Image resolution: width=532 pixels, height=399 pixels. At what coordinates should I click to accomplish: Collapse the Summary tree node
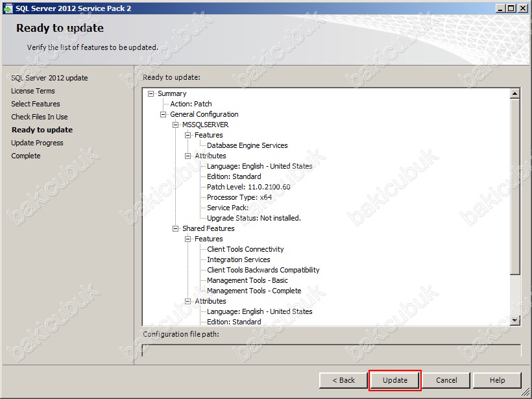pos(151,93)
